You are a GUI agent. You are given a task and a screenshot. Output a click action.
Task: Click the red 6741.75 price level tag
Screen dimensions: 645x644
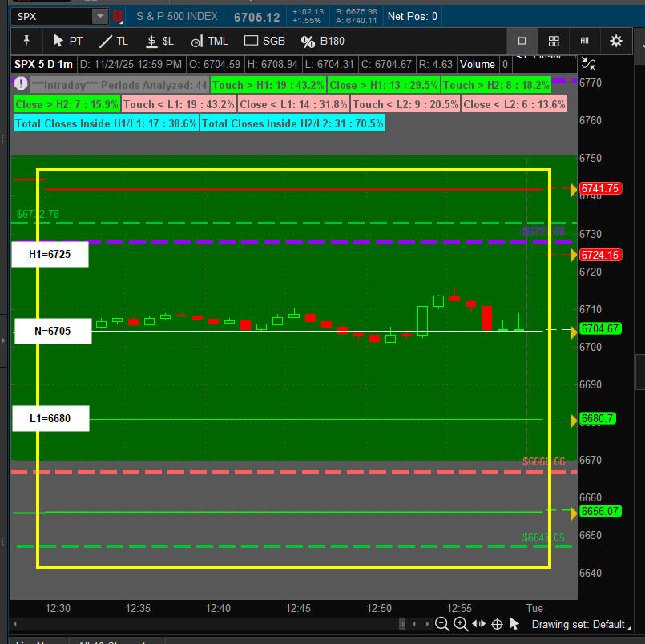pos(601,189)
